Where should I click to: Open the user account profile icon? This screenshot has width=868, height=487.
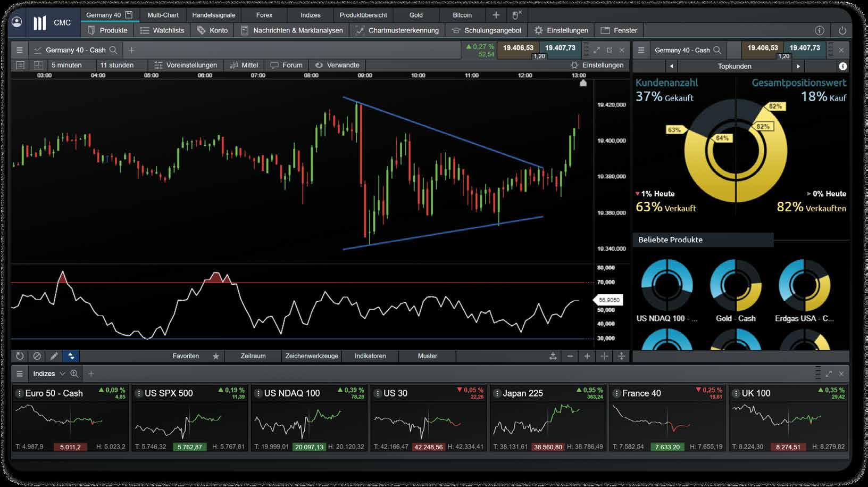(x=17, y=22)
